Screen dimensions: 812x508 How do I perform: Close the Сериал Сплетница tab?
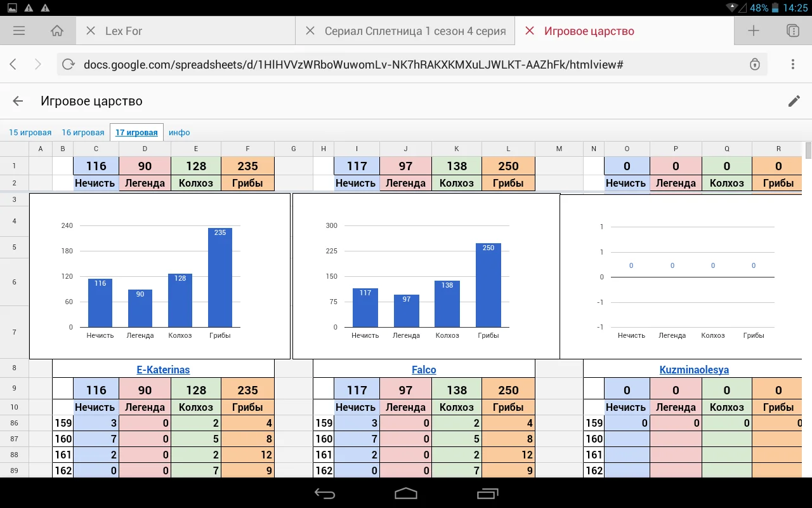coord(310,30)
